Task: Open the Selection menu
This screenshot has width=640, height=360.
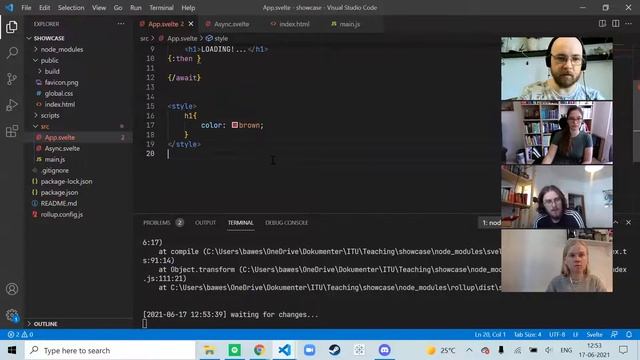Action: (71, 8)
